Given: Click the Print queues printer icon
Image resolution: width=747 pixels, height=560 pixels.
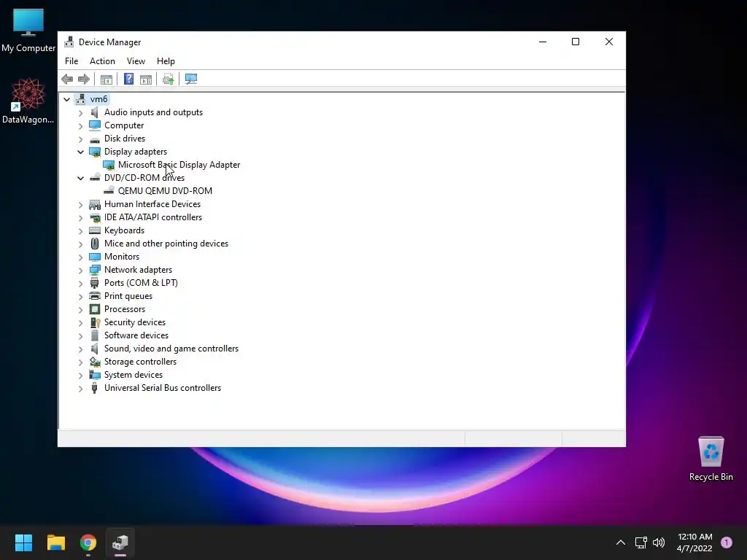Looking at the screenshot, I should [x=95, y=296].
